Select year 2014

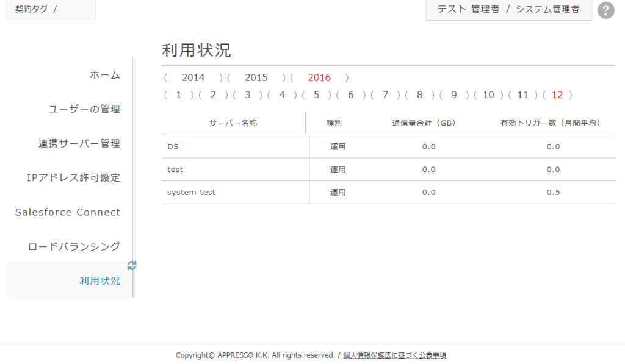pos(193,77)
